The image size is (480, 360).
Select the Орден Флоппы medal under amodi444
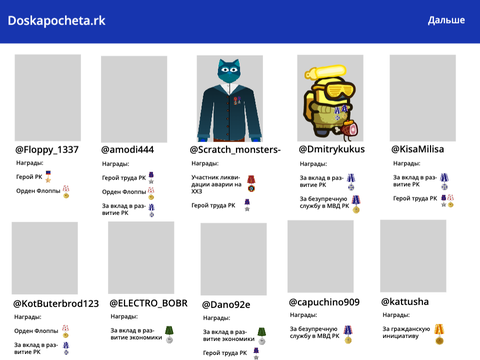click(151, 193)
